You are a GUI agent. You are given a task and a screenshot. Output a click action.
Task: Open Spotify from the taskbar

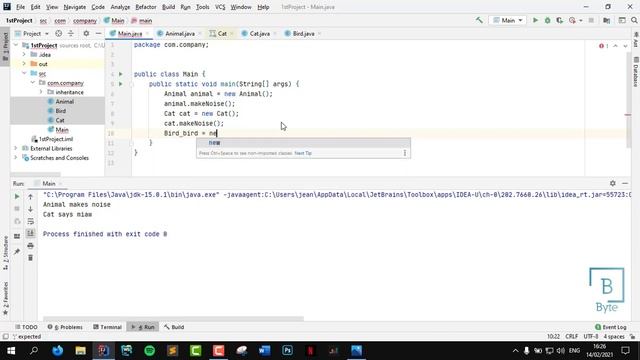(150, 351)
